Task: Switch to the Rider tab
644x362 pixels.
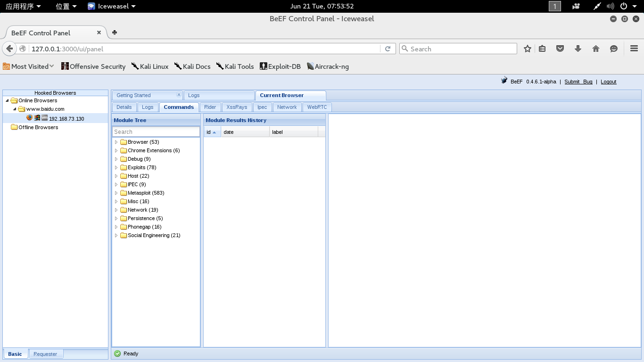Action: click(210, 107)
